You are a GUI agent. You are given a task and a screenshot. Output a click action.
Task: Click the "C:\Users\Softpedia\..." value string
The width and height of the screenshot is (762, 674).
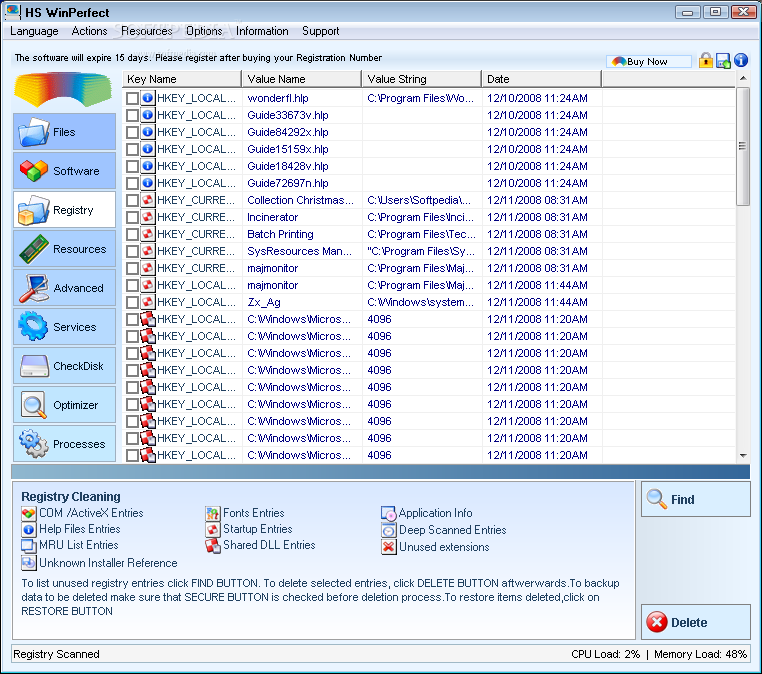[x=419, y=200]
